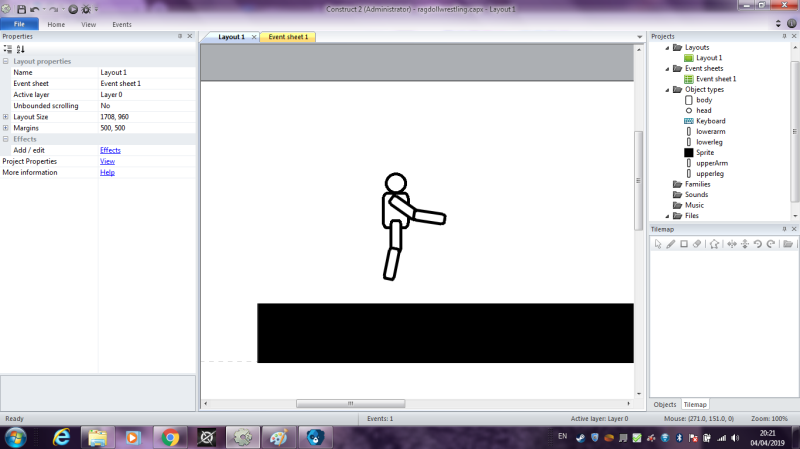Choose the Tilemap eraser tool

point(697,244)
